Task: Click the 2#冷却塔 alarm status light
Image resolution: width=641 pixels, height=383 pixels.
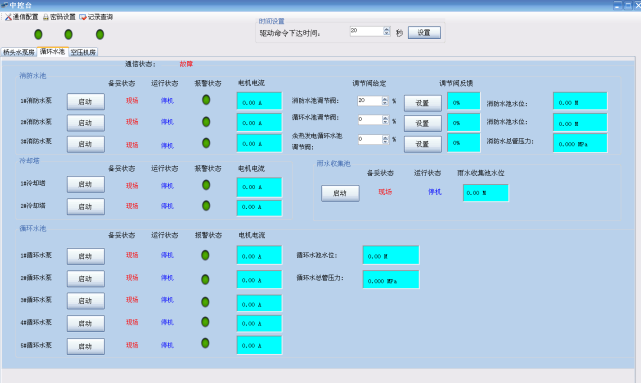Action: [206, 206]
